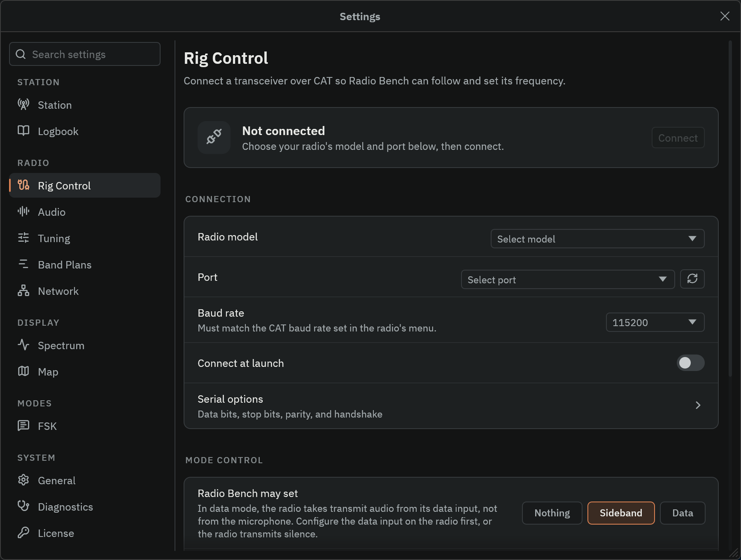Go to the Diagnostics section
Image resolution: width=741 pixels, height=560 pixels.
coord(85,507)
